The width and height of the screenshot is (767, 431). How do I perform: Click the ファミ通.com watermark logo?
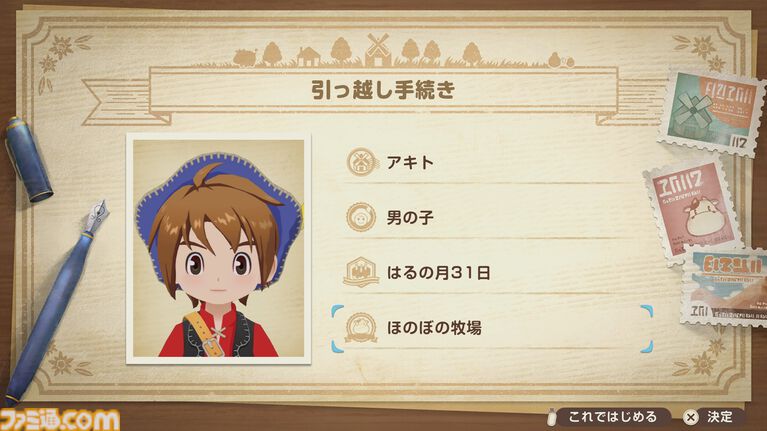[60, 420]
